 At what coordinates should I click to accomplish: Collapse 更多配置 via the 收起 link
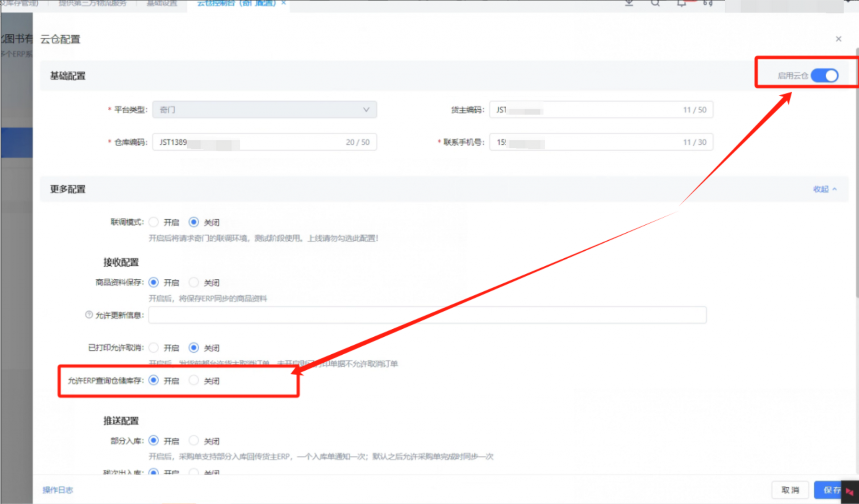coord(825,189)
